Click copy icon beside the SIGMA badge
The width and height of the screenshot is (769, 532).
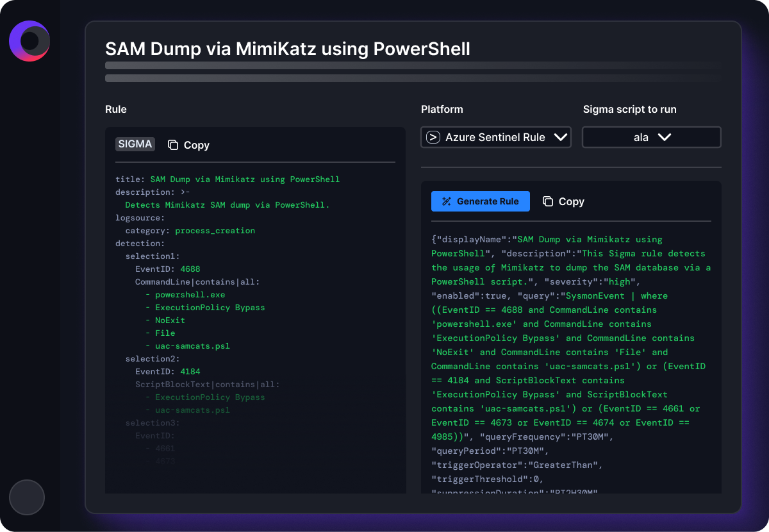point(173,145)
